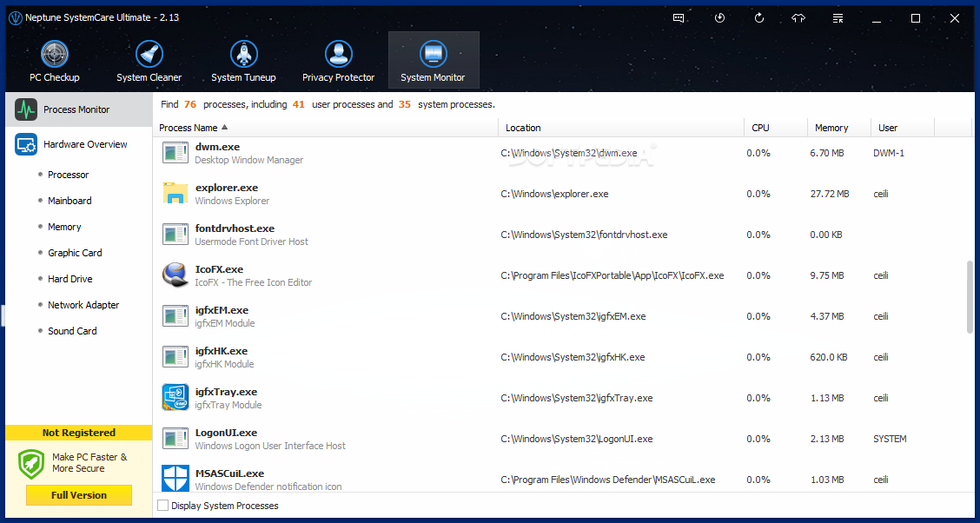Open the PC Checkup radar icon

55,55
